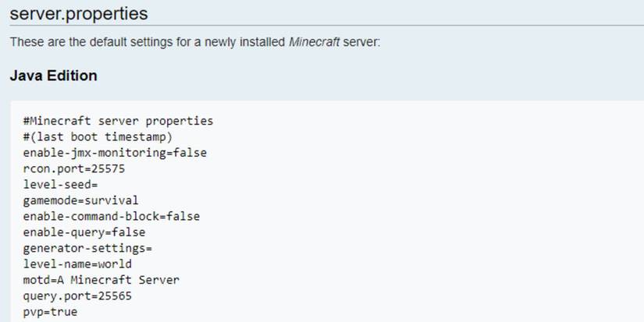Click the server.properties page heading

tap(78, 14)
